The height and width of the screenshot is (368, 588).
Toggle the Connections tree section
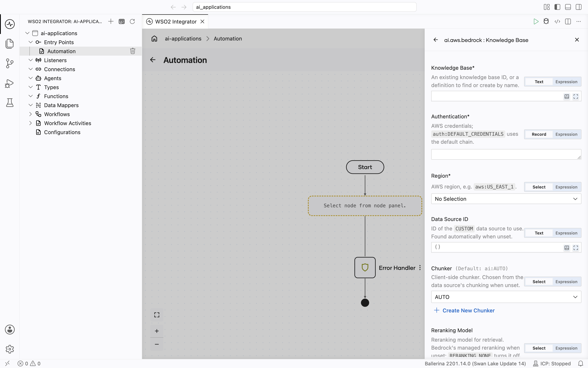(x=31, y=69)
